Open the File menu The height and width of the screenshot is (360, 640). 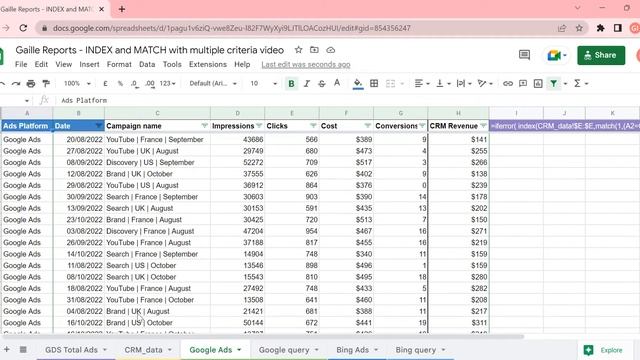pos(21,64)
